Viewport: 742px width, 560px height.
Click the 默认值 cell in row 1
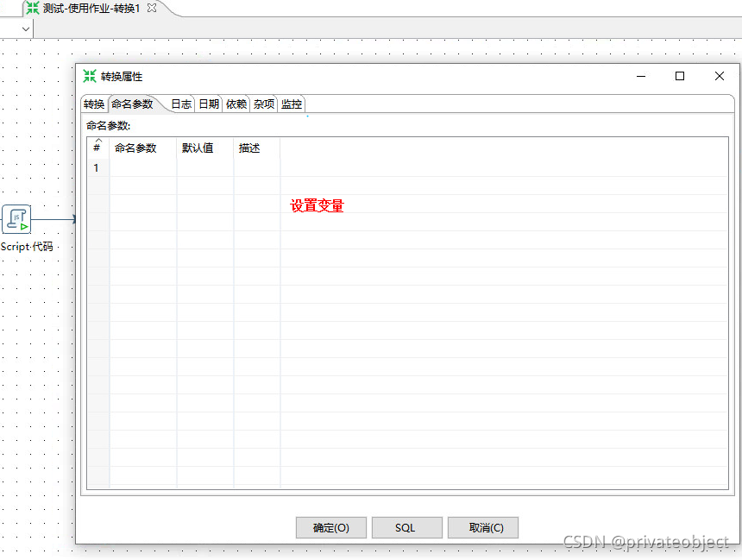(204, 167)
